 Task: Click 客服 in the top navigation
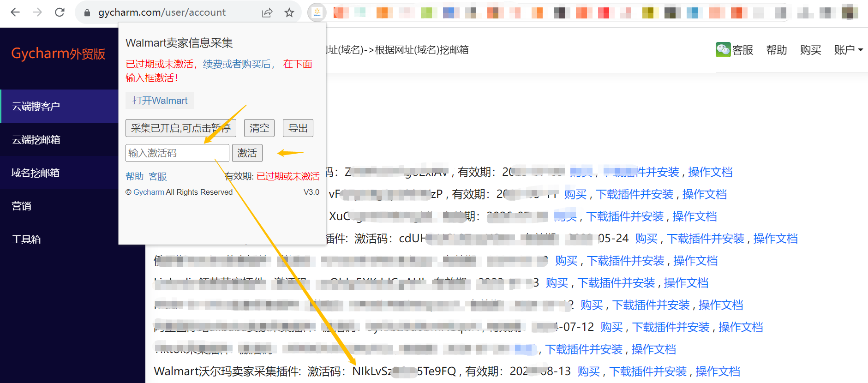[x=743, y=50]
